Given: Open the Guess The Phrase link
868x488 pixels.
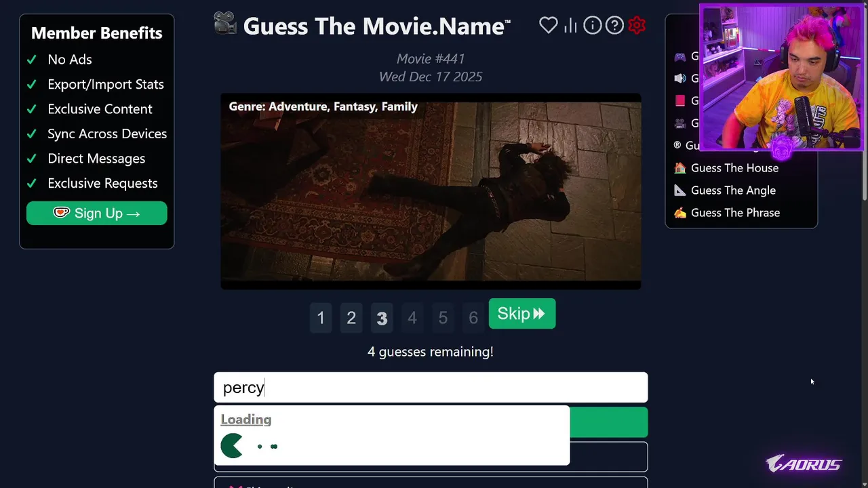Looking at the screenshot, I should click(735, 213).
